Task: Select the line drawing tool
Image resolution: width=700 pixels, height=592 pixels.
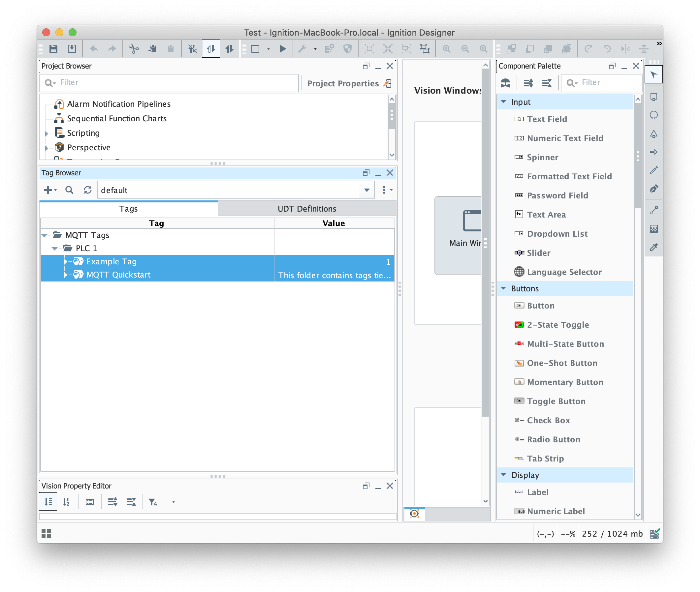Action: pyautogui.click(x=653, y=211)
